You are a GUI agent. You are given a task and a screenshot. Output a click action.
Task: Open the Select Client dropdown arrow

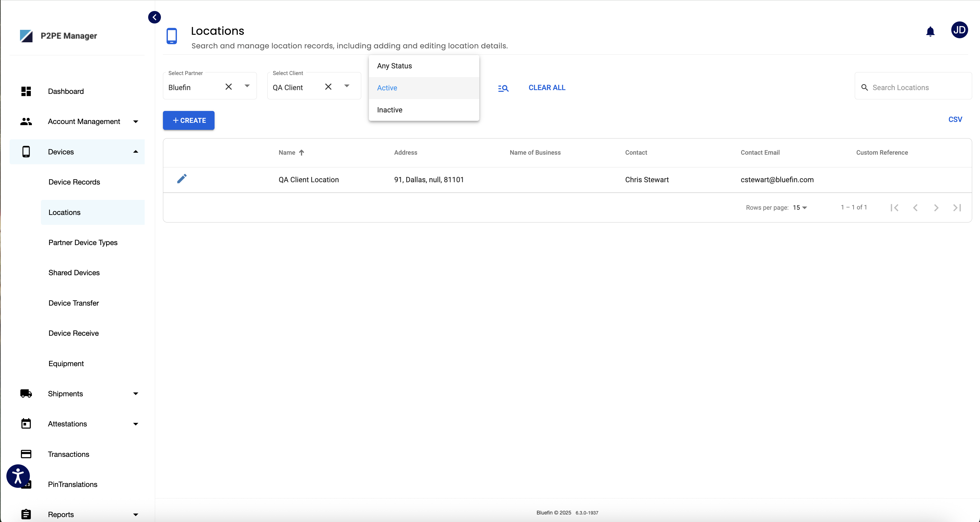(346, 86)
